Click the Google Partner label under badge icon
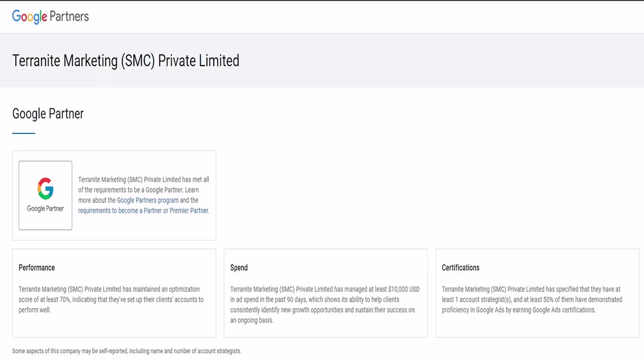Screen dimensions: 644x362 [x=46, y=209]
